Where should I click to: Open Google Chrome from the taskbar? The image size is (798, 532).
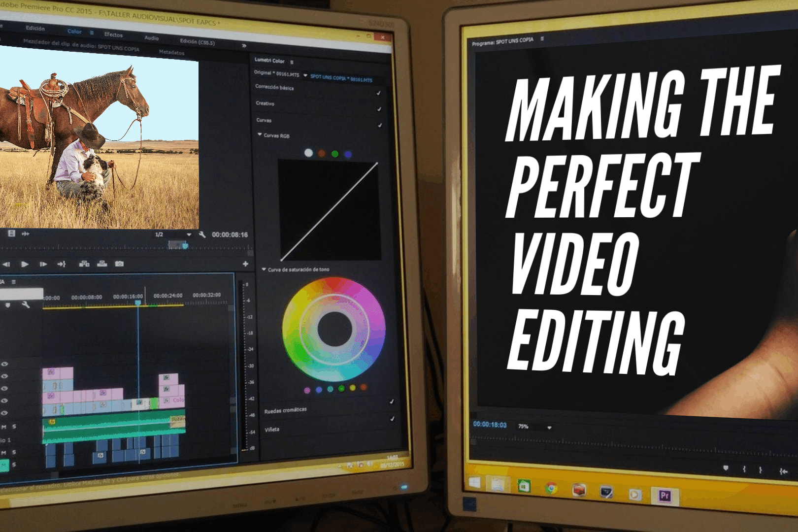pyautogui.click(x=551, y=489)
